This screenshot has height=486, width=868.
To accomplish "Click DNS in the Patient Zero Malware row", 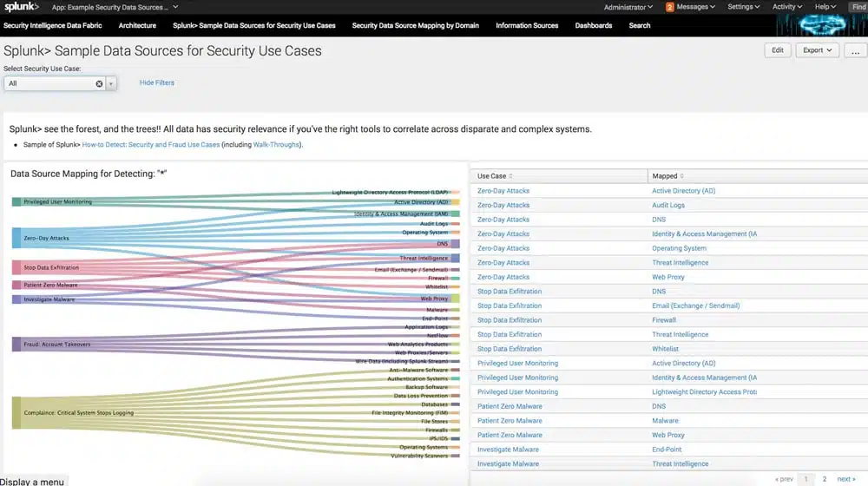I will (x=659, y=406).
